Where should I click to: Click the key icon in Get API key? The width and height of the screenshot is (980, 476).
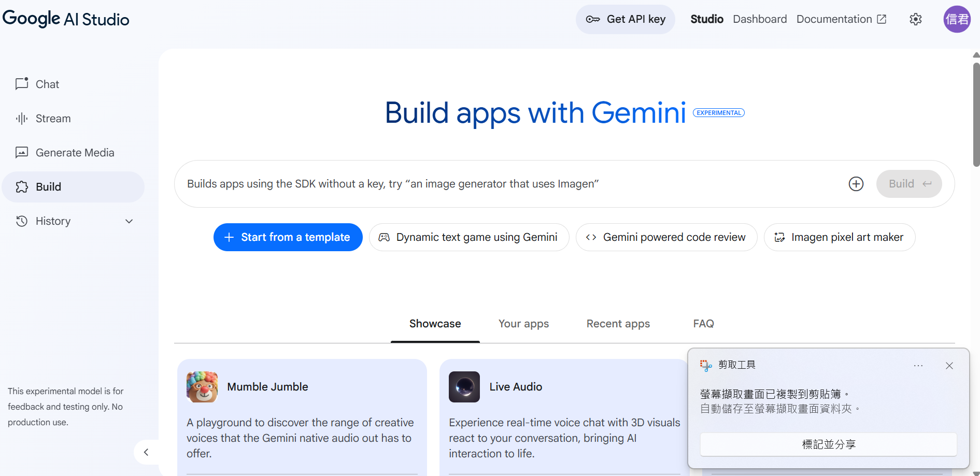[x=593, y=19]
